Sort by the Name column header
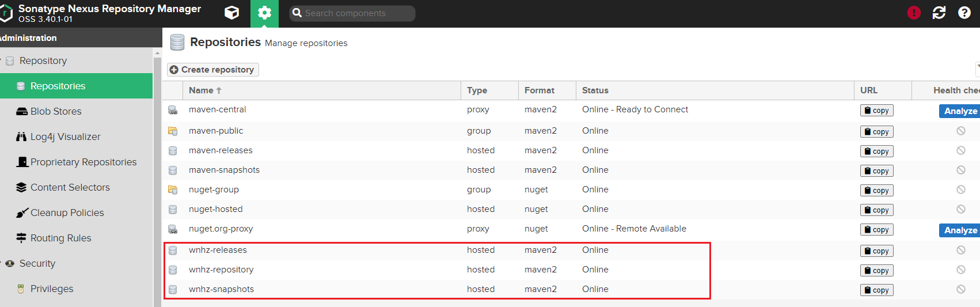The image size is (980, 307). [x=322, y=90]
